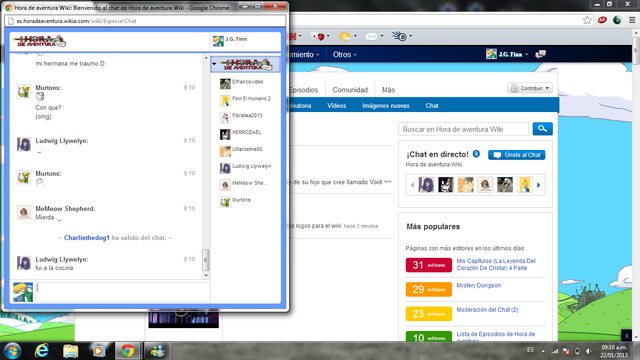Click the Adblock extension icon
This screenshot has height=360, width=640.
tap(602, 20)
